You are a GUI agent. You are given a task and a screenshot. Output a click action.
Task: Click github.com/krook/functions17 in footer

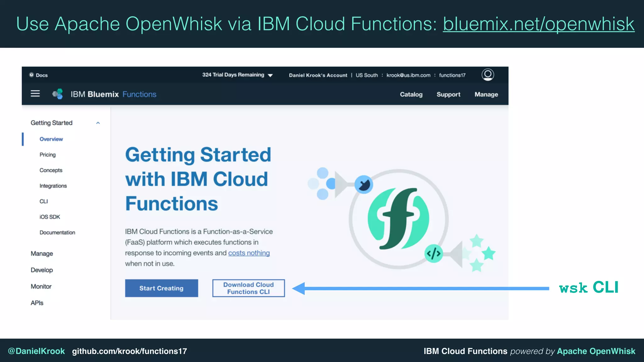(130, 351)
